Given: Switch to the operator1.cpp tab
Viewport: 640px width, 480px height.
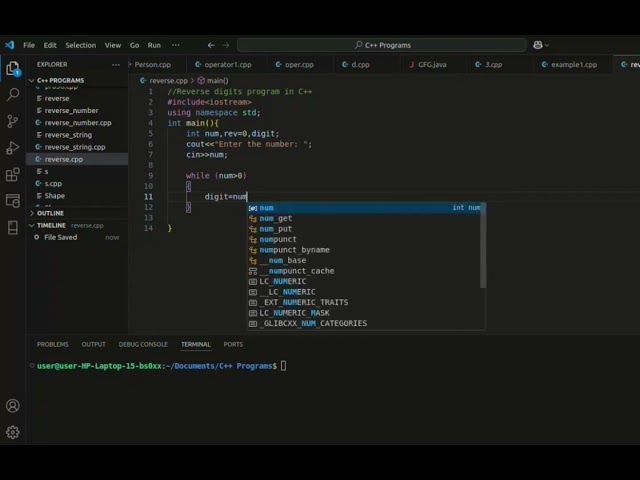Looking at the screenshot, I should [x=227, y=64].
